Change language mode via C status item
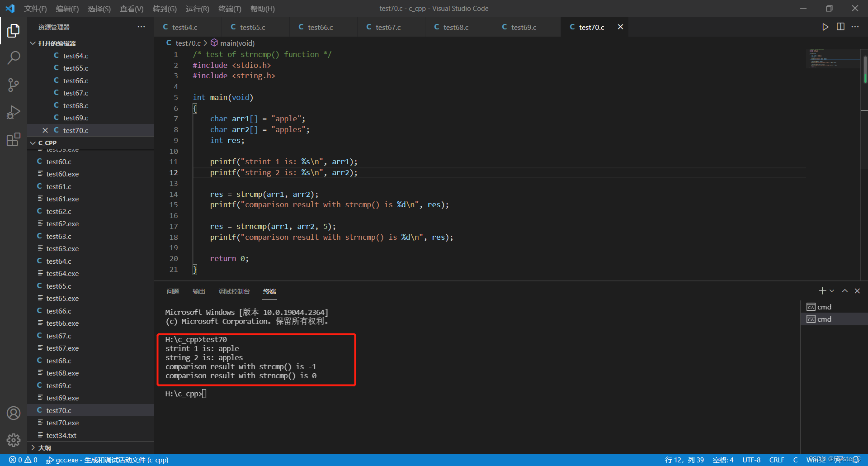868x466 pixels. pyautogui.click(x=795, y=460)
